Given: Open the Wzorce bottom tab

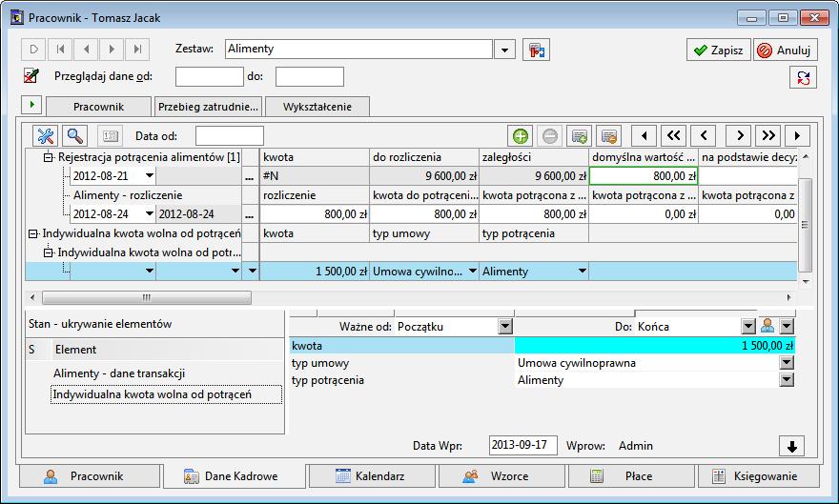Looking at the screenshot, I should [501, 476].
